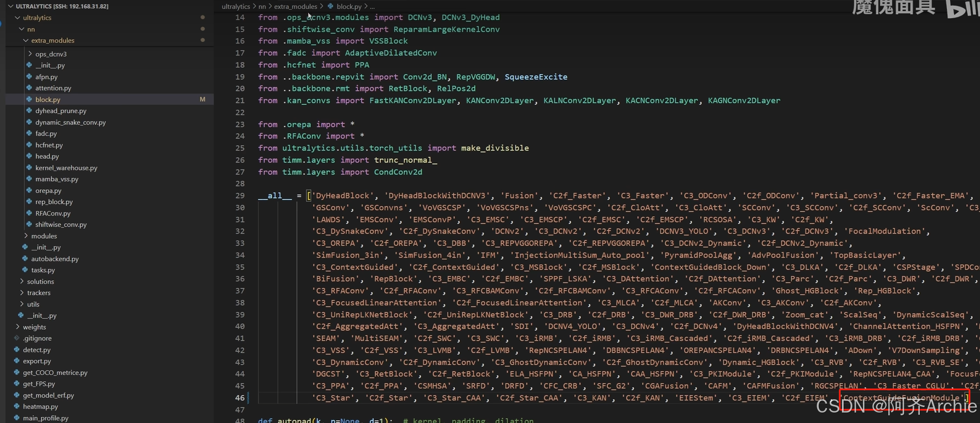Viewport: 980px width, 423px height.
Task: Expand the solutions folder chevron
Action: [22, 281]
